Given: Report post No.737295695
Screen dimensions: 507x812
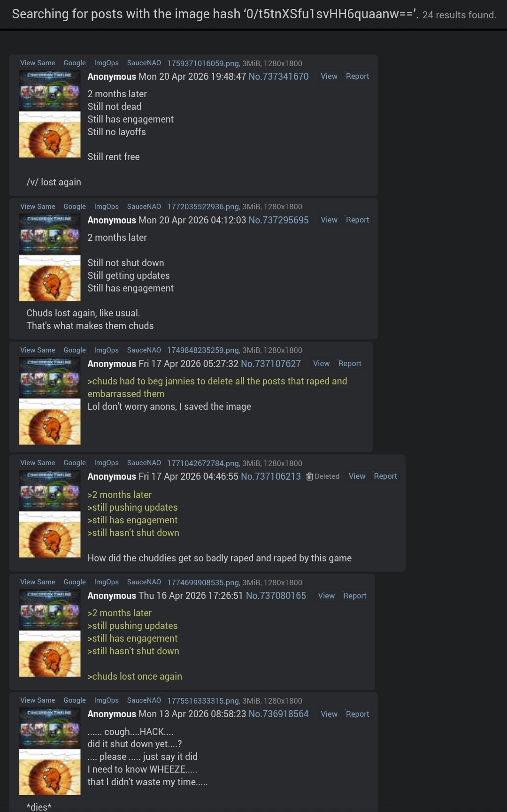Looking at the screenshot, I should point(357,220).
